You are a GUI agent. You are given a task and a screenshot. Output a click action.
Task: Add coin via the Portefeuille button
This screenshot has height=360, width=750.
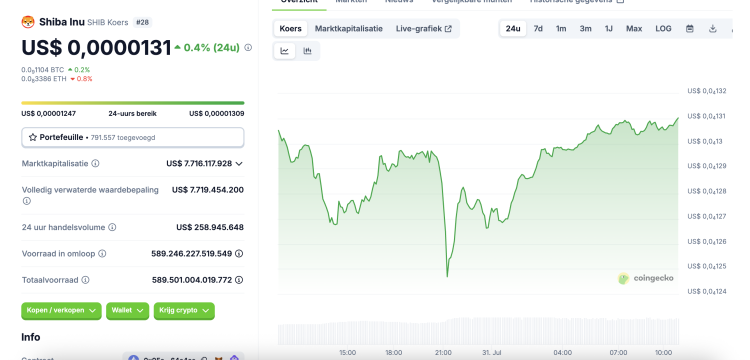pos(133,137)
